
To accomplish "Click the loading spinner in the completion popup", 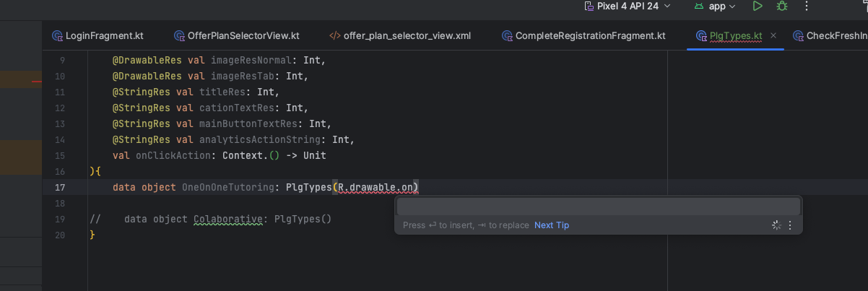I will (776, 225).
